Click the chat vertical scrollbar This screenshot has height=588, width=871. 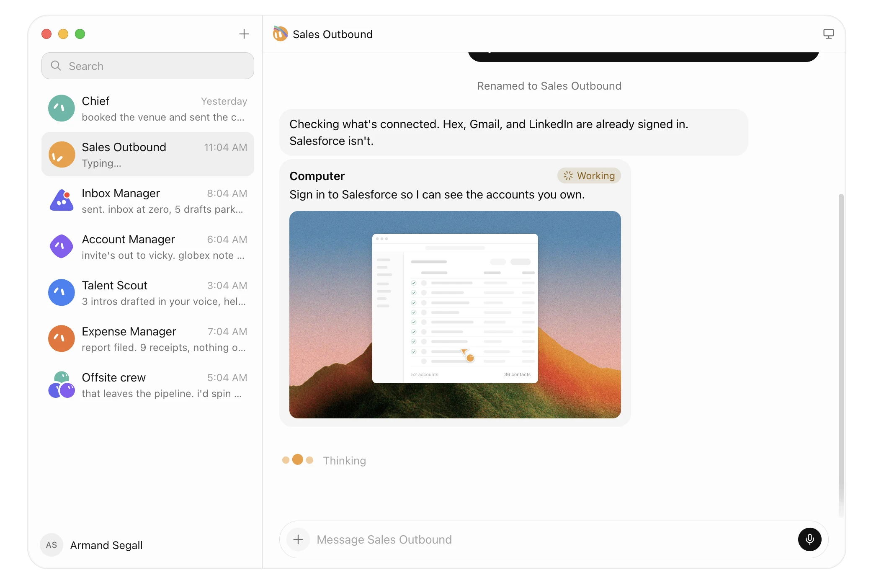[841, 356]
